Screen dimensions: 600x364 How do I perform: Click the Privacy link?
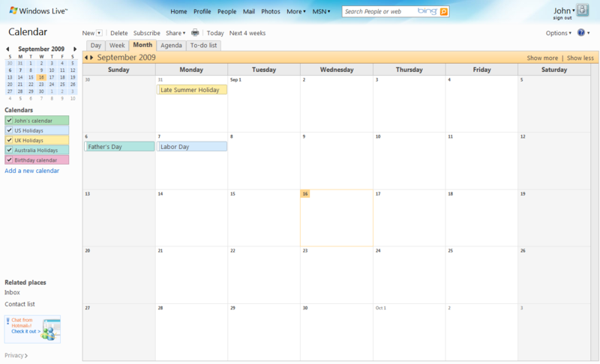point(16,355)
